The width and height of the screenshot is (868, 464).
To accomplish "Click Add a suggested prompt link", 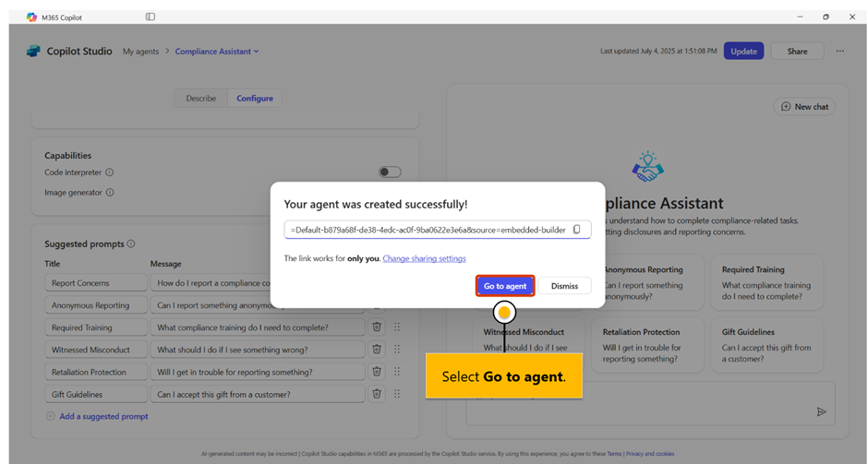I will click(103, 416).
